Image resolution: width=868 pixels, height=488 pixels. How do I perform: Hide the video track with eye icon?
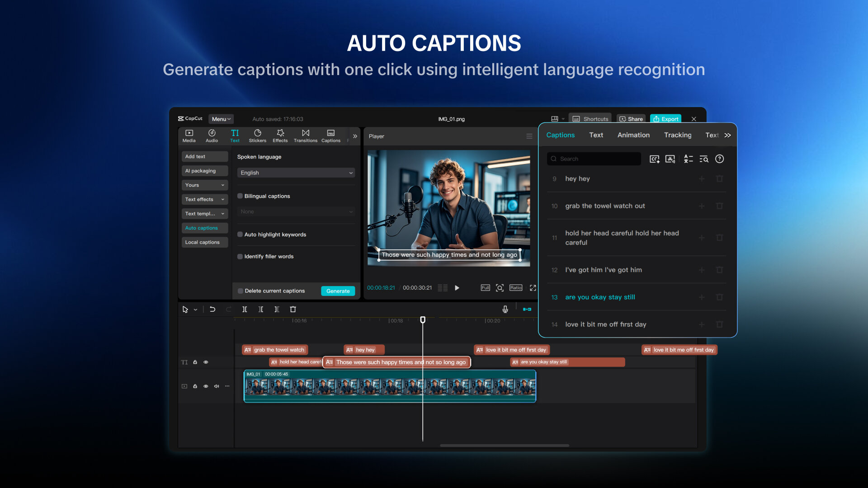click(206, 386)
